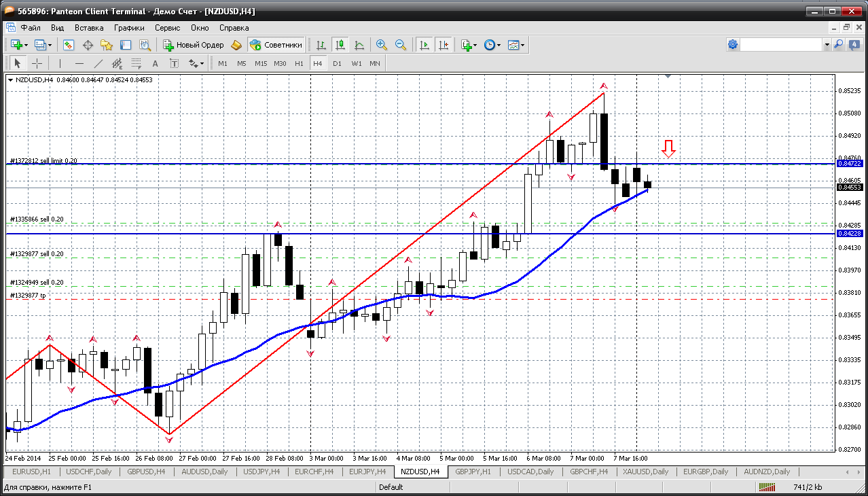The height and width of the screenshot is (496, 868).
Task: Open the Графики menu
Action: 129,28
